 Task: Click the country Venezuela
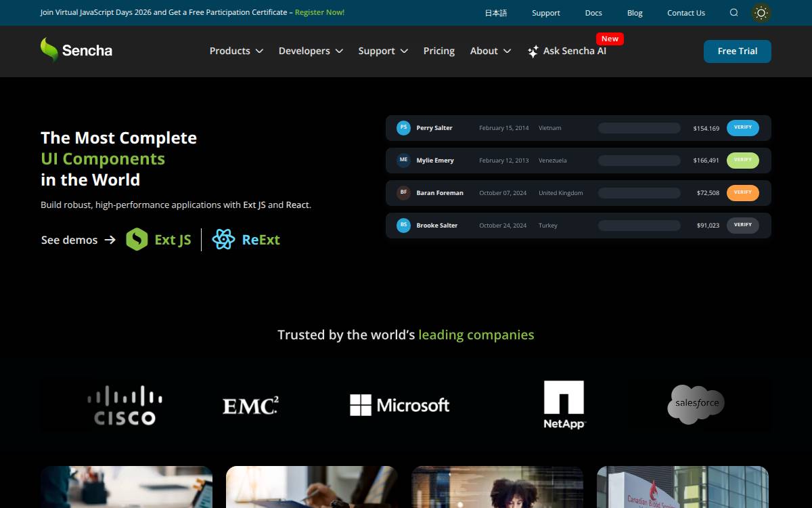[553, 161]
